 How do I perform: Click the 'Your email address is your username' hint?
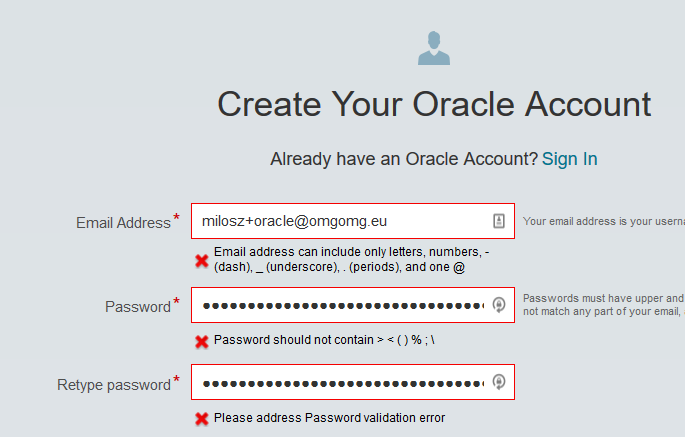click(x=604, y=221)
